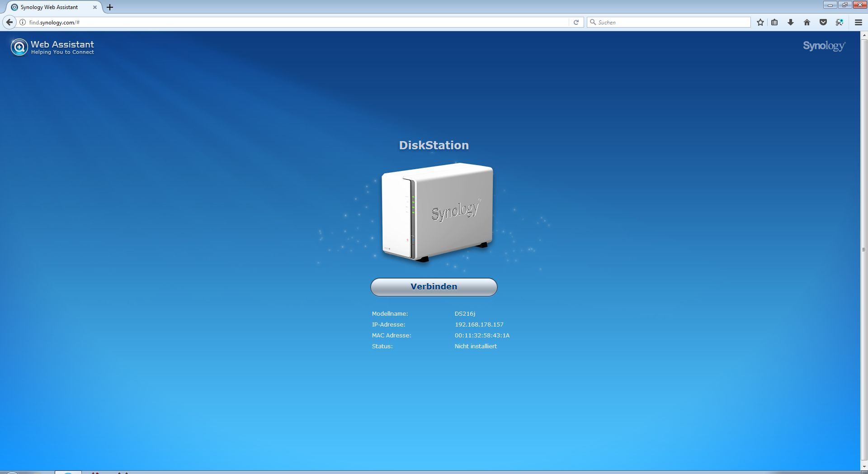Open the downloads arrow icon

pyautogui.click(x=791, y=22)
